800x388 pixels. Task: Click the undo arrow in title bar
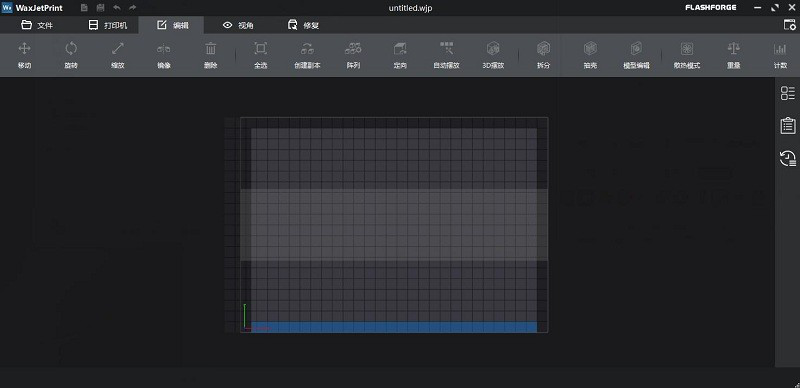(x=117, y=8)
